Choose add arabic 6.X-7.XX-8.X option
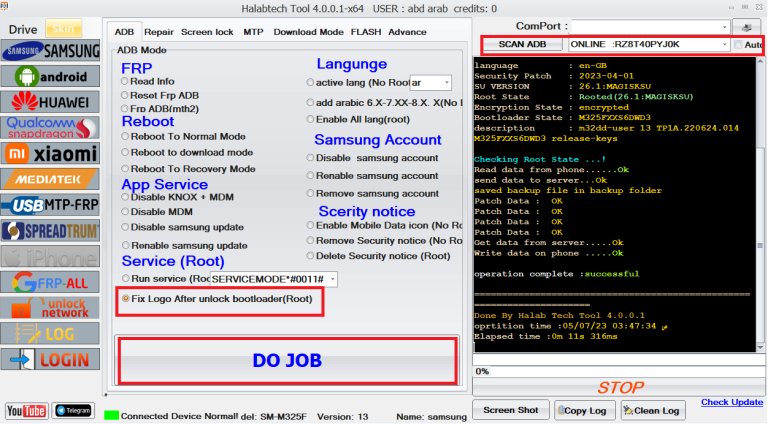This screenshot has height=424, width=768. click(x=384, y=103)
